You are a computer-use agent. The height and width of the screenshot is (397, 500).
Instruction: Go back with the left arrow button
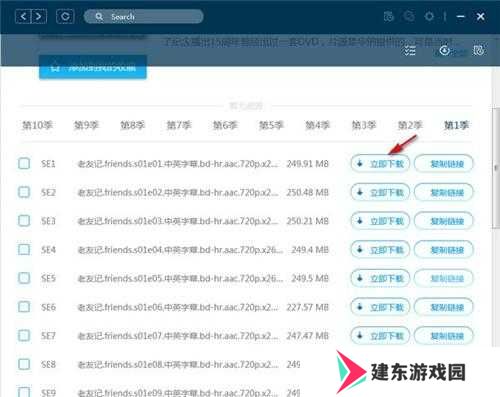tap(23, 16)
